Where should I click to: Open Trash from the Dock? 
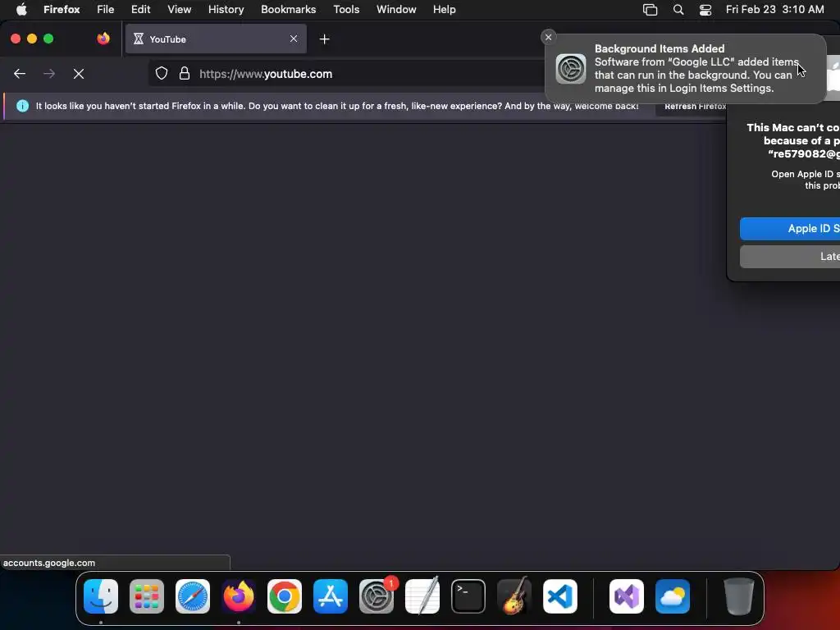pos(739,596)
